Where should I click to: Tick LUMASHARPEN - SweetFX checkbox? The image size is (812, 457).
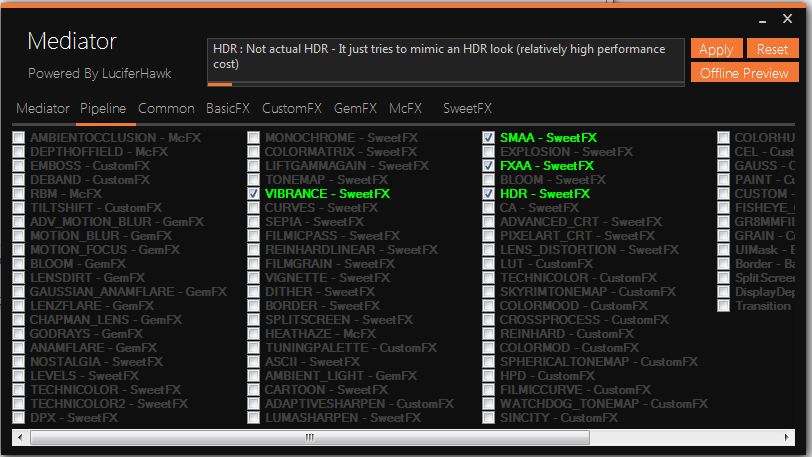[253, 418]
